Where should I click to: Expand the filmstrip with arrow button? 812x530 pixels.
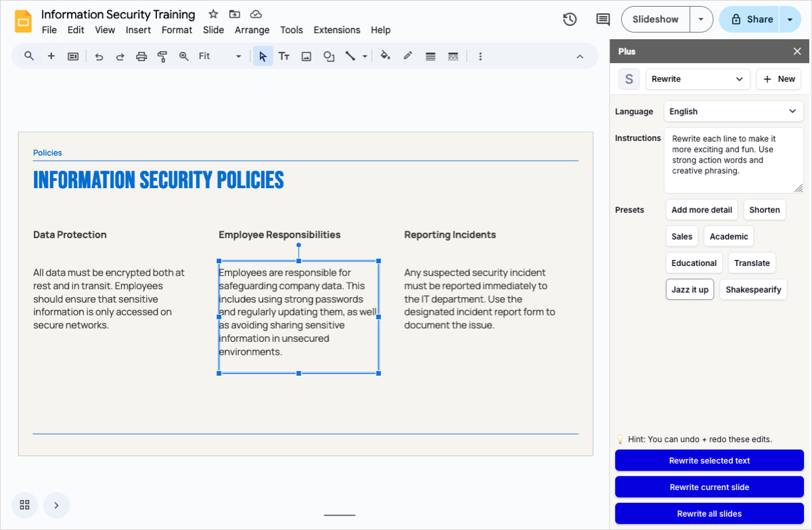(56, 505)
